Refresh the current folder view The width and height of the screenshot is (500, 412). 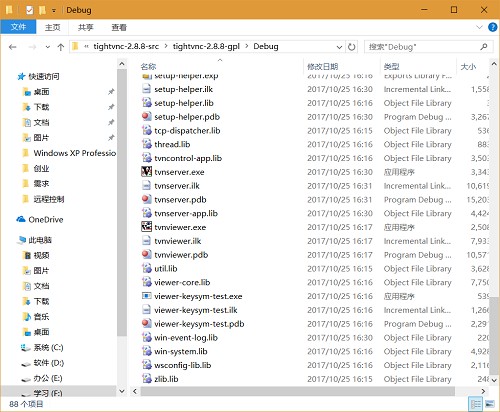click(351, 47)
